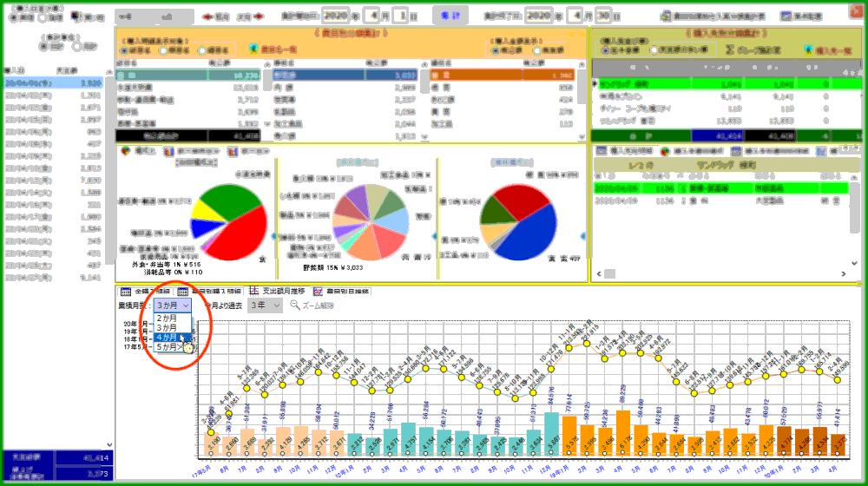Click the report icon left of the top-right long label
The width and height of the screenshot is (868, 486).
tap(666, 16)
